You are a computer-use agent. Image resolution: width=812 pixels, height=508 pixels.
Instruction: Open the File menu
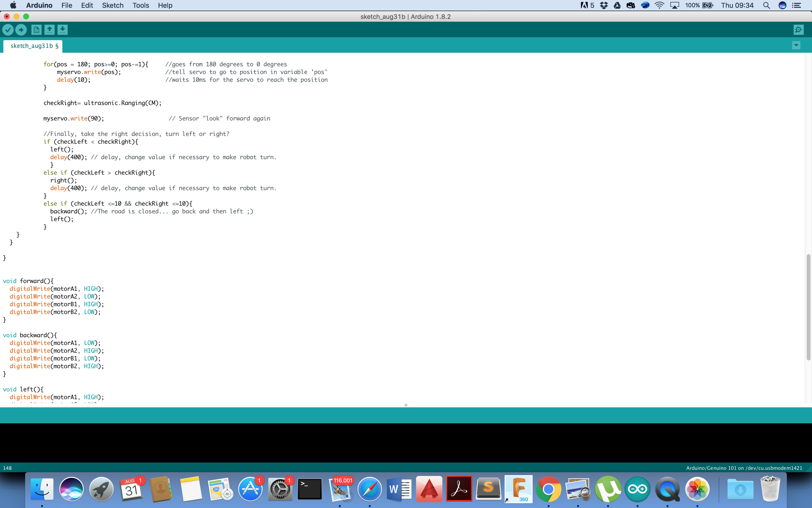pyautogui.click(x=67, y=5)
